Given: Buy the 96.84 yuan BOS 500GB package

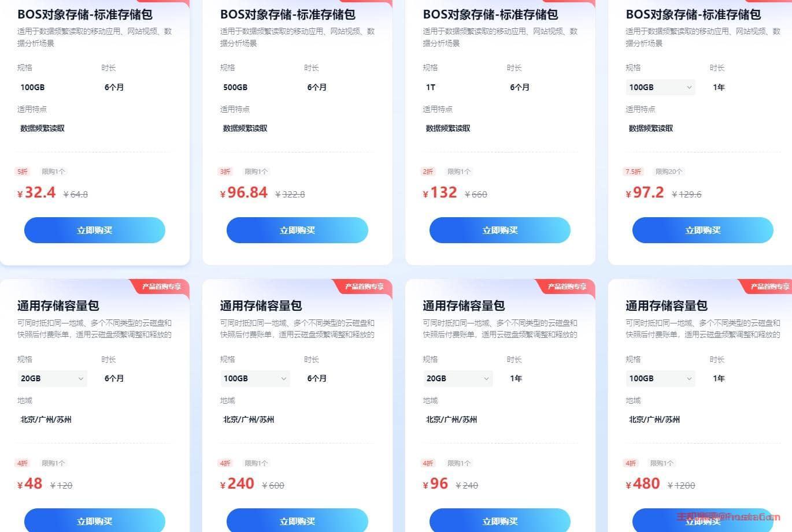Looking at the screenshot, I should pos(297,230).
